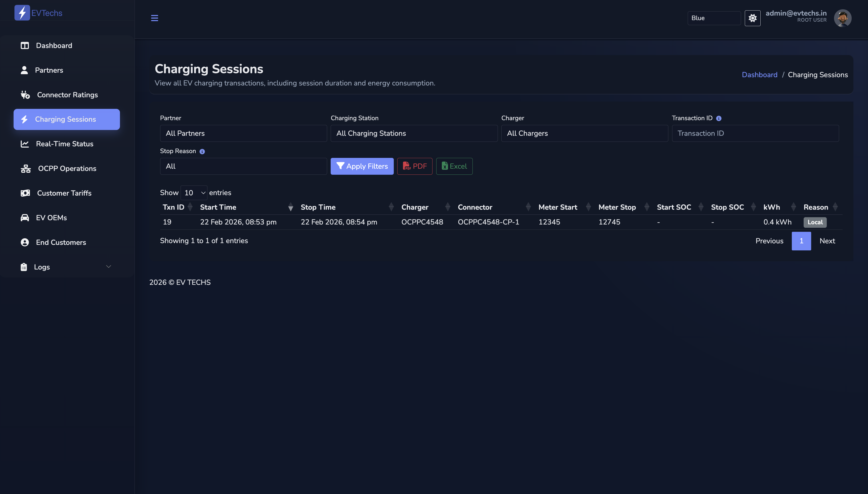Export sessions to Excel
The image size is (868, 494).
(454, 166)
